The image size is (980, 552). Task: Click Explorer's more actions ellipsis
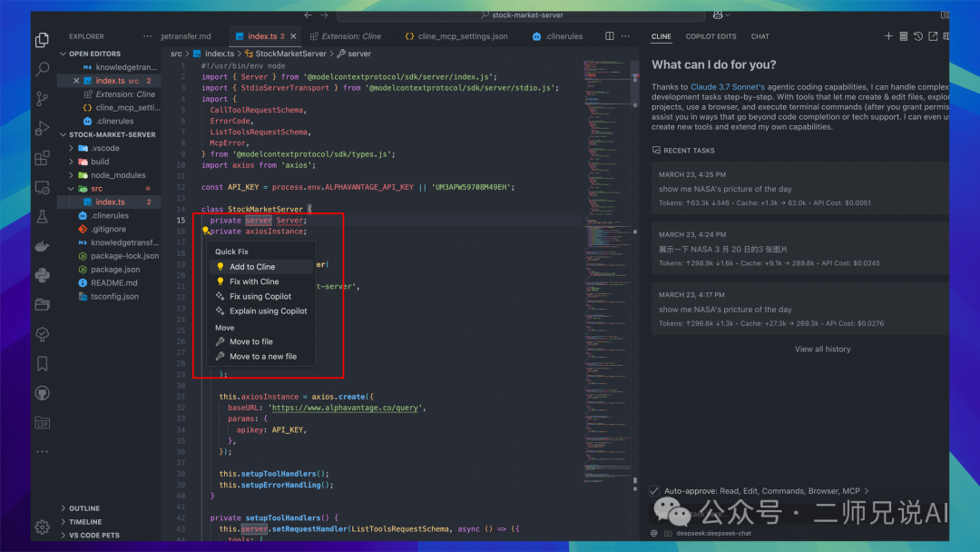[x=147, y=36]
